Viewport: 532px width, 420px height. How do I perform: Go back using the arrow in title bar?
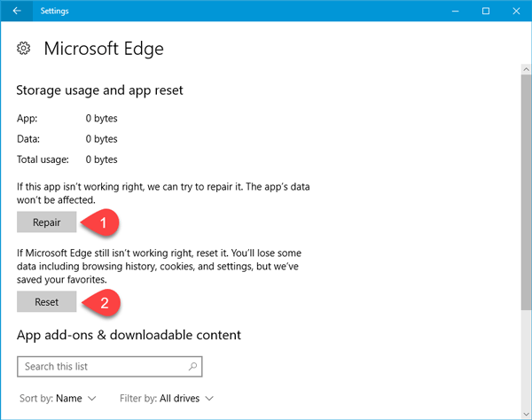pos(16,11)
